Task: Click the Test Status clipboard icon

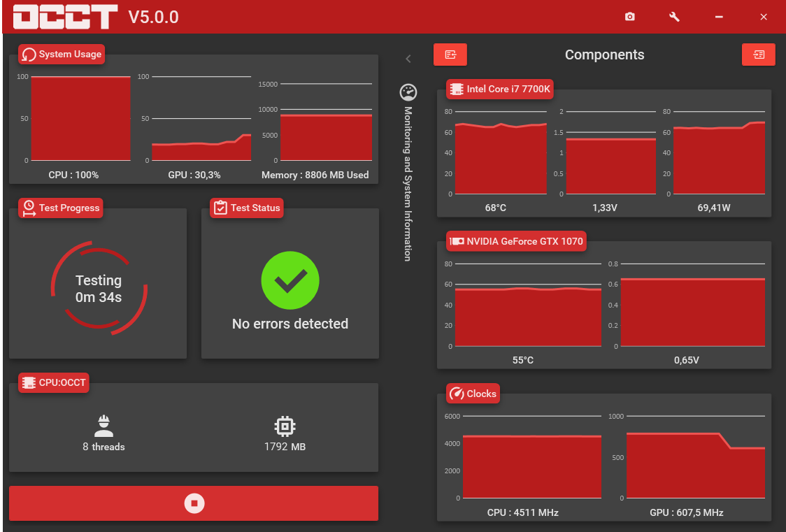Action: [220, 208]
